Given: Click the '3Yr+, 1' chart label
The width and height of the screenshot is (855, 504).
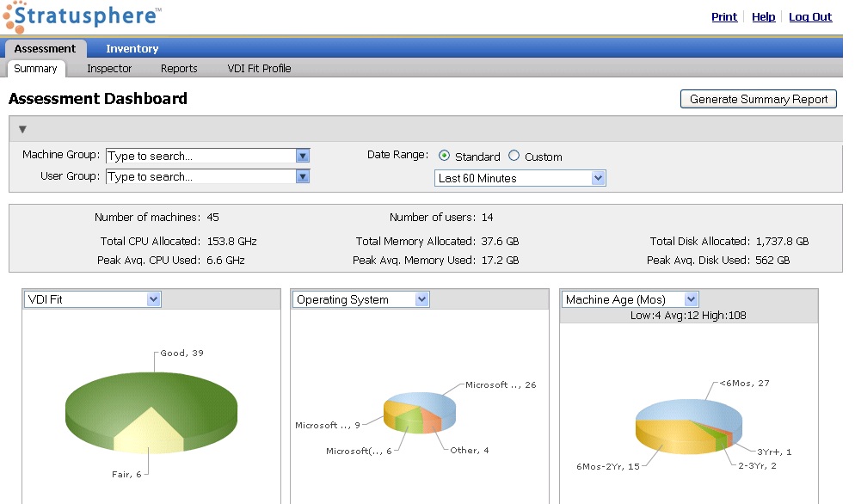Looking at the screenshot, I should click(774, 452).
